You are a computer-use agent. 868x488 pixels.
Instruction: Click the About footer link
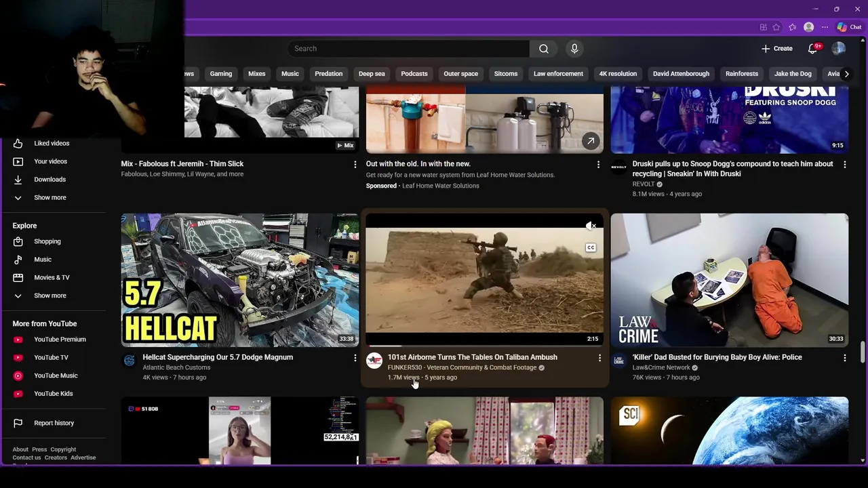point(20,449)
